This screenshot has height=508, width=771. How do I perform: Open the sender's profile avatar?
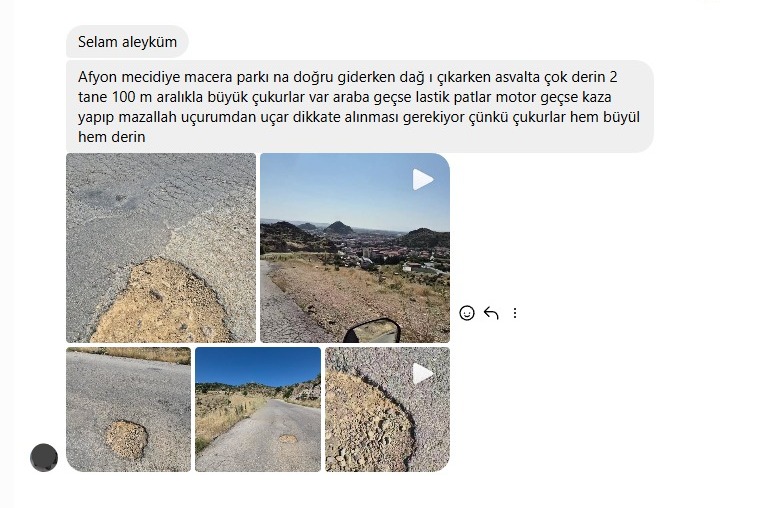coord(44,457)
